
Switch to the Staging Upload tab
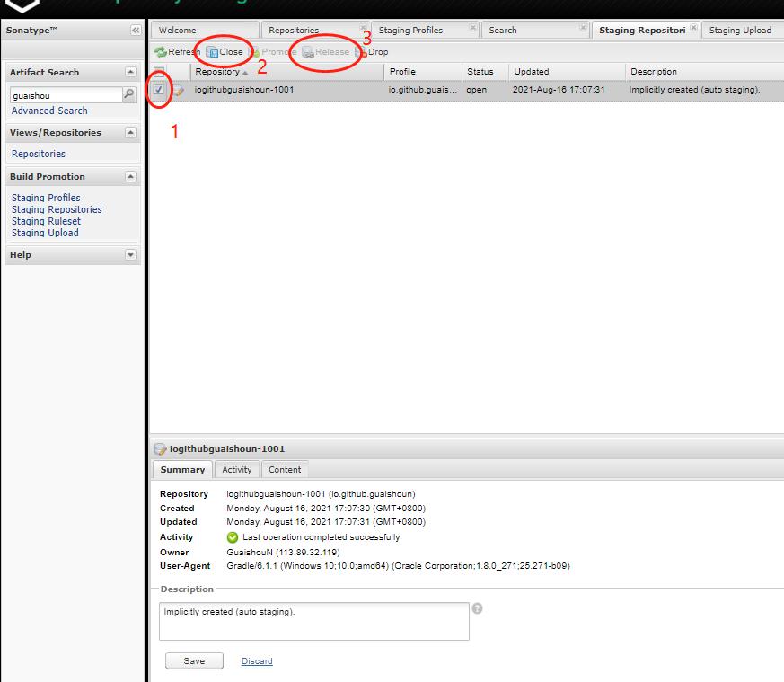coord(741,30)
